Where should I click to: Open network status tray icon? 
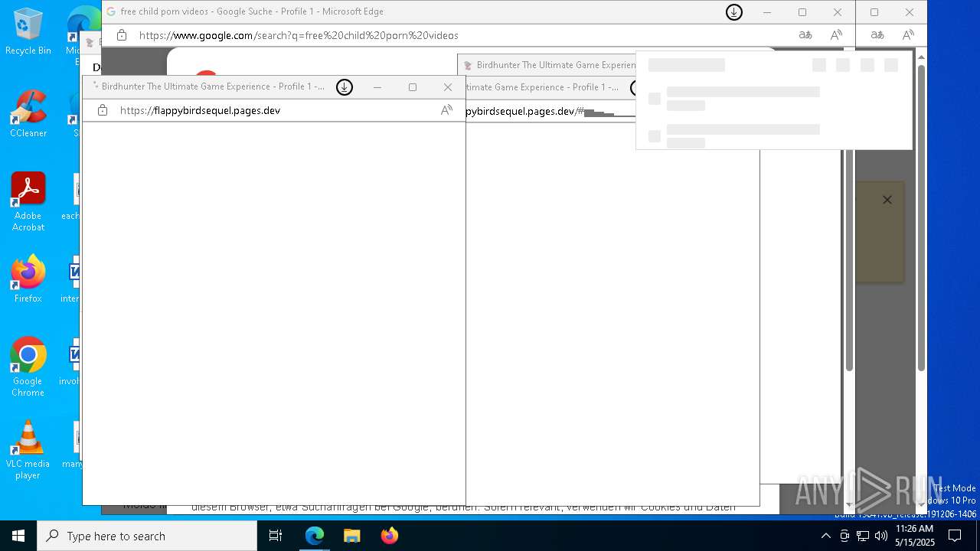tap(863, 536)
